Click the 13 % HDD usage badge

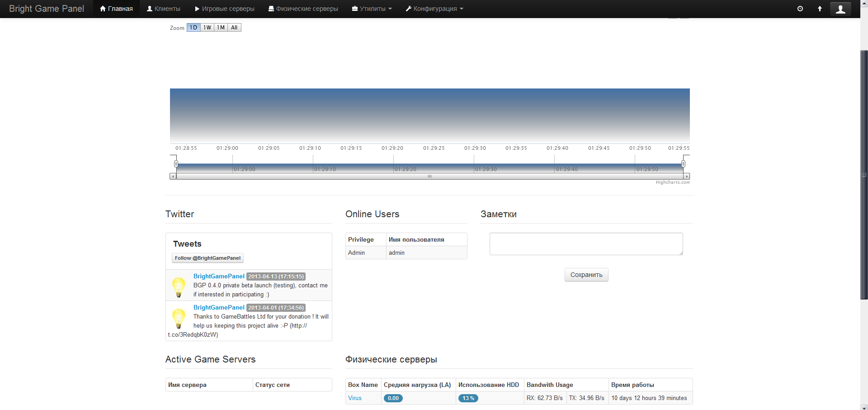coord(468,398)
